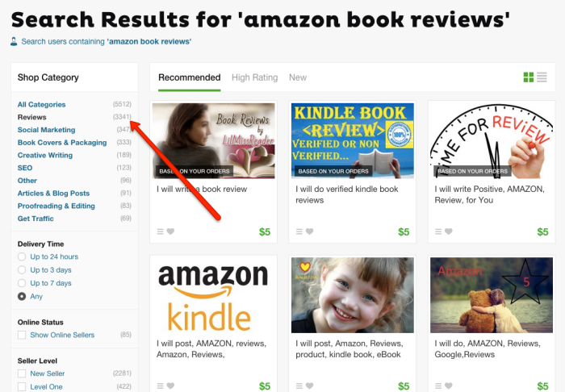Enable Show Online Sellers checkbox

click(x=22, y=335)
